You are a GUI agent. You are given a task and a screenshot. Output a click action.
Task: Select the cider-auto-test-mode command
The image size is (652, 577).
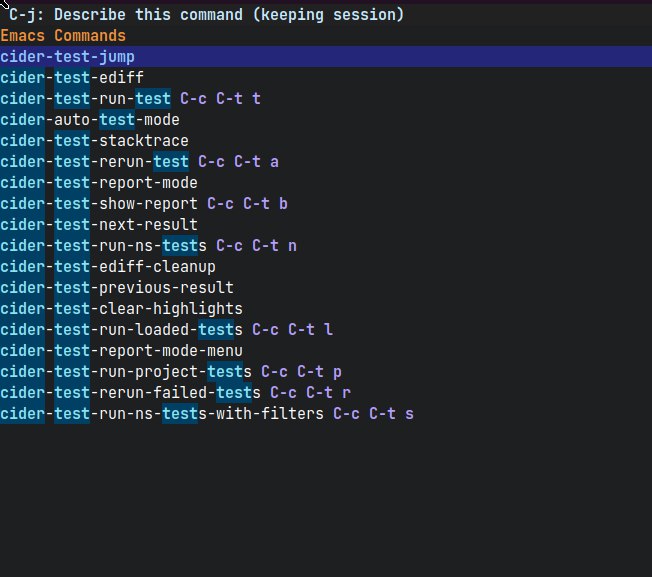(90, 120)
